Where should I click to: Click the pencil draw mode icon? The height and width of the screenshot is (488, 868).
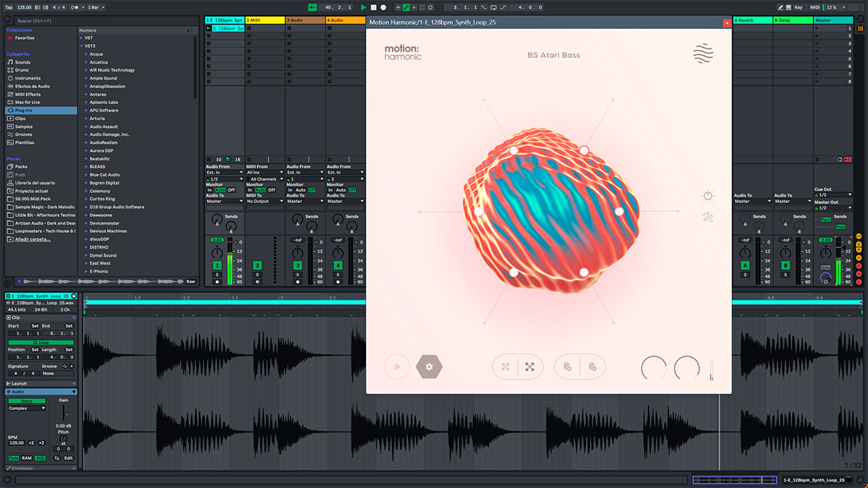(779, 7)
